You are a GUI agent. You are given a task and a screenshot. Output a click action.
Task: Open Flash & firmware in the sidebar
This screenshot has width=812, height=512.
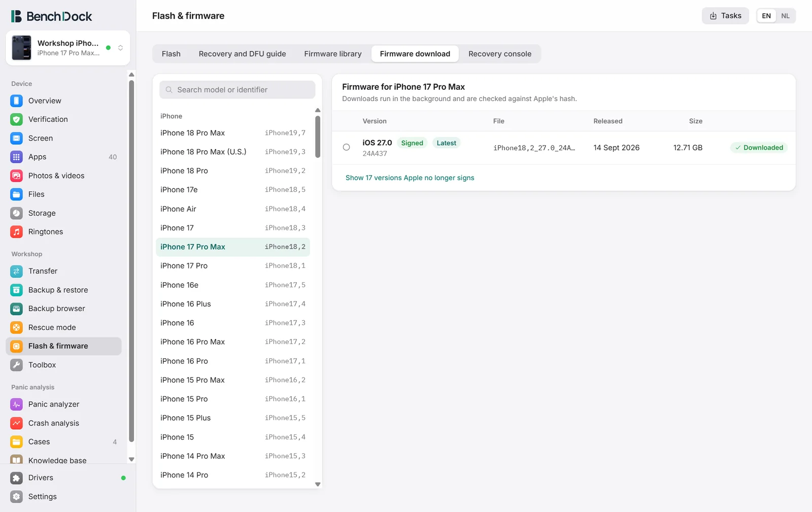pos(64,346)
